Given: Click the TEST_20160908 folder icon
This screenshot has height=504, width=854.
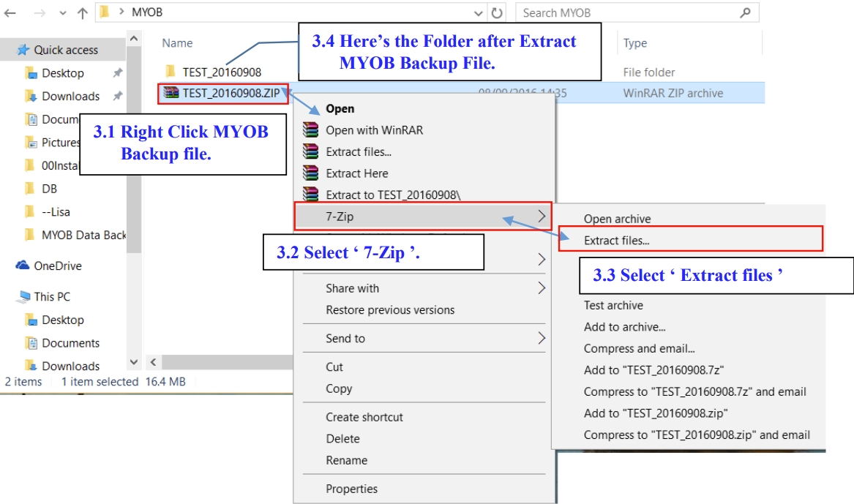Looking at the screenshot, I should [171, 72].
